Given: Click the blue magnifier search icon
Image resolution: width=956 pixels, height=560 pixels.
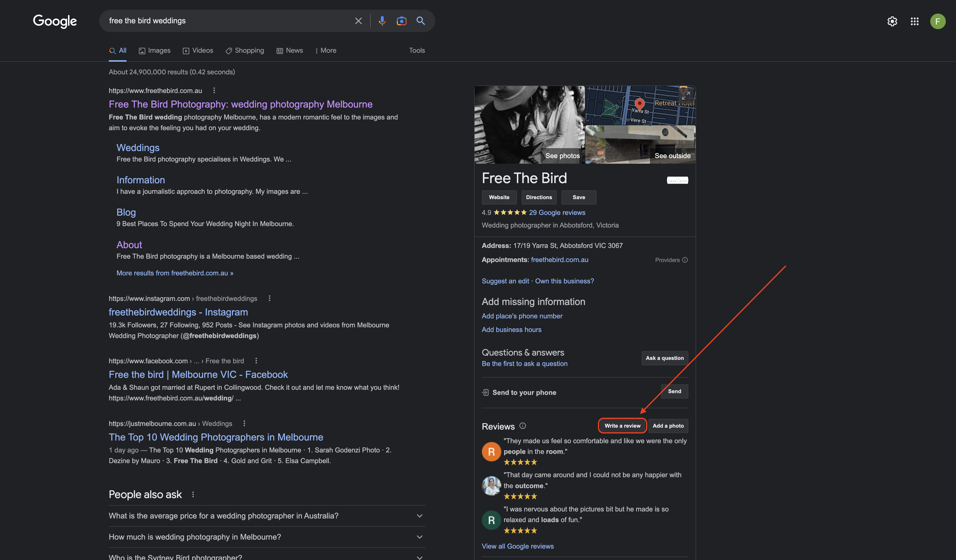Looking at the screenshot, I should pyautogui.click(x=420, y=21).
